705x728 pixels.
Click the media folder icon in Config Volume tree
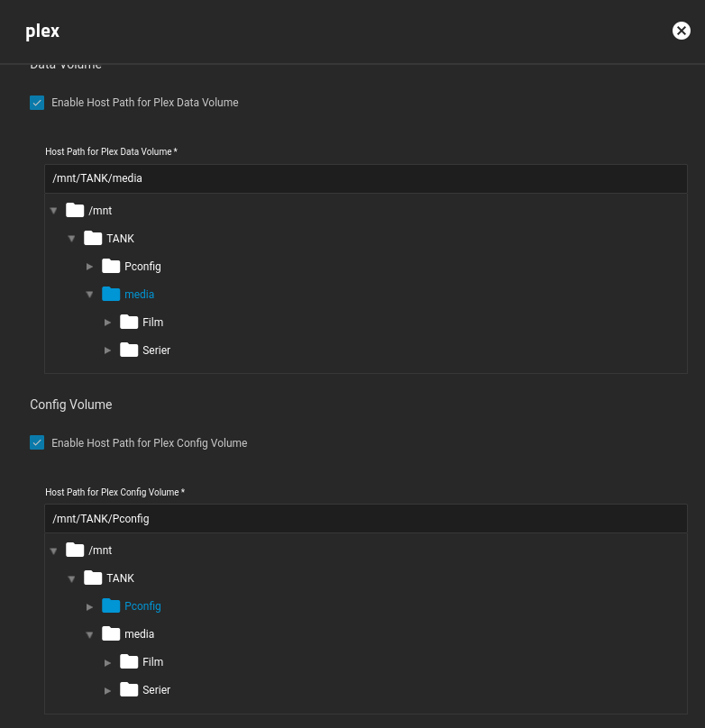[x=111, y=633]
